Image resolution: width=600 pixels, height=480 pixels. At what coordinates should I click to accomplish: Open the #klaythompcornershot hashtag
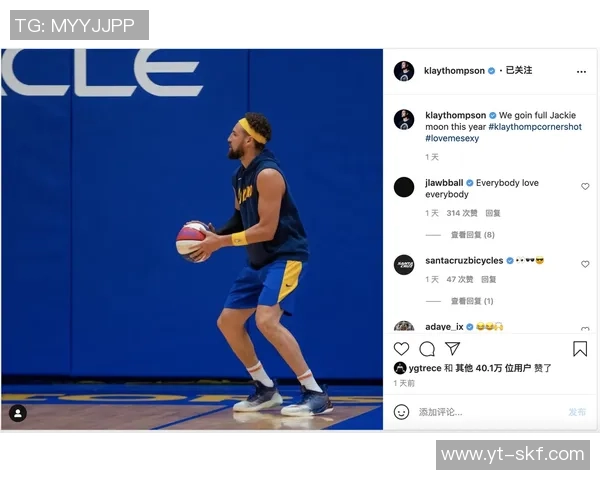click(x=535, y=127)
